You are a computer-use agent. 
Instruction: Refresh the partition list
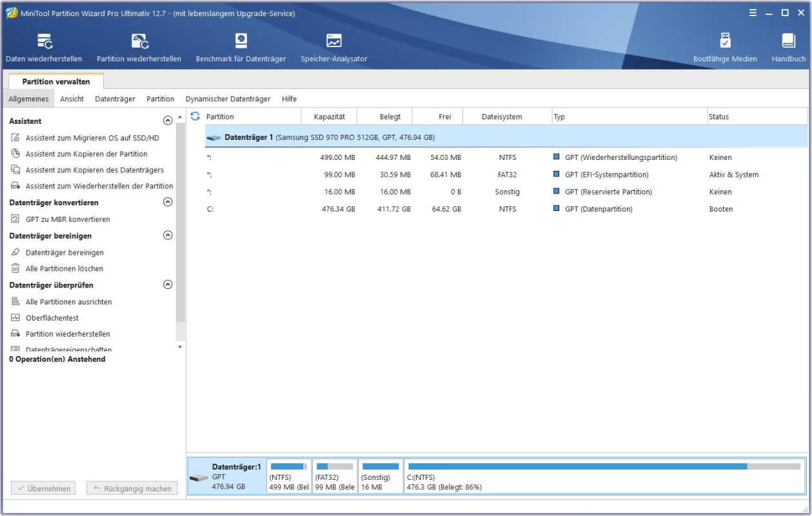194,115
